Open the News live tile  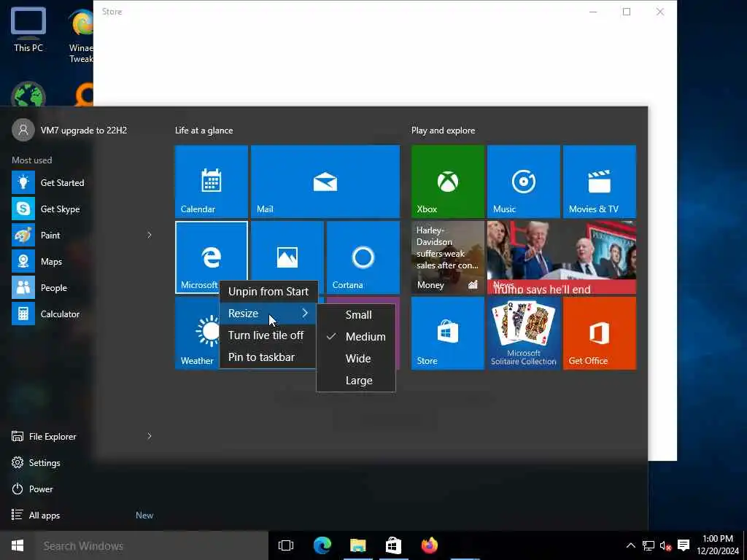tap(561, 257)
